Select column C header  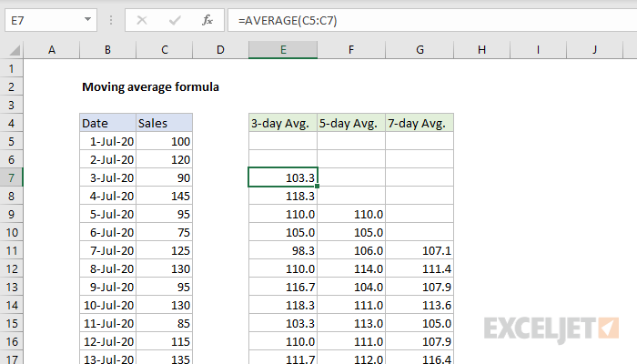coord(164,50)
